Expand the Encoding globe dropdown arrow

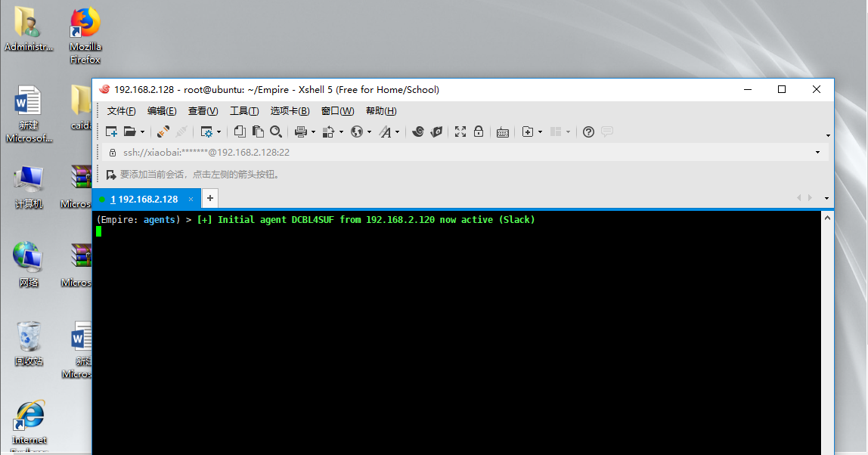(x=369, y=132)
